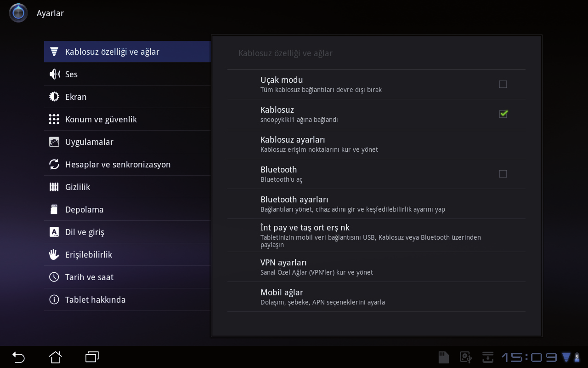Click the letter A icon for Dil ve giriş
The width and height of the screenshot is (588, 368).
pos(54,232)
